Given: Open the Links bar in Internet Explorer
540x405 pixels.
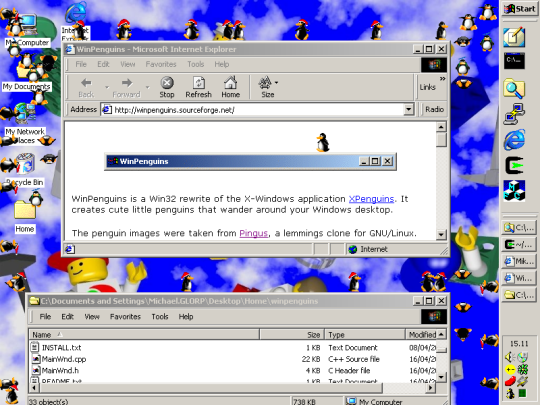Looking at the screenshot, I should (x=427, y=87).
